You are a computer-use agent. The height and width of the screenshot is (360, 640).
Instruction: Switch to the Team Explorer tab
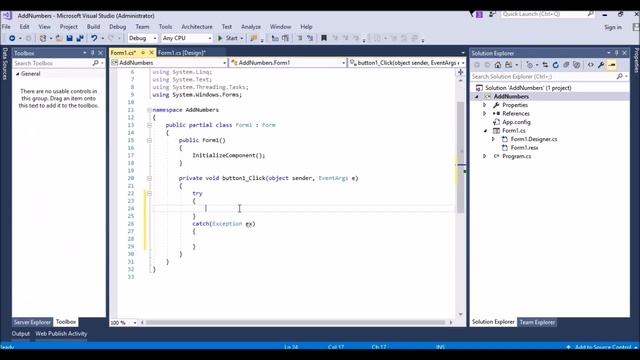[537, 322]
